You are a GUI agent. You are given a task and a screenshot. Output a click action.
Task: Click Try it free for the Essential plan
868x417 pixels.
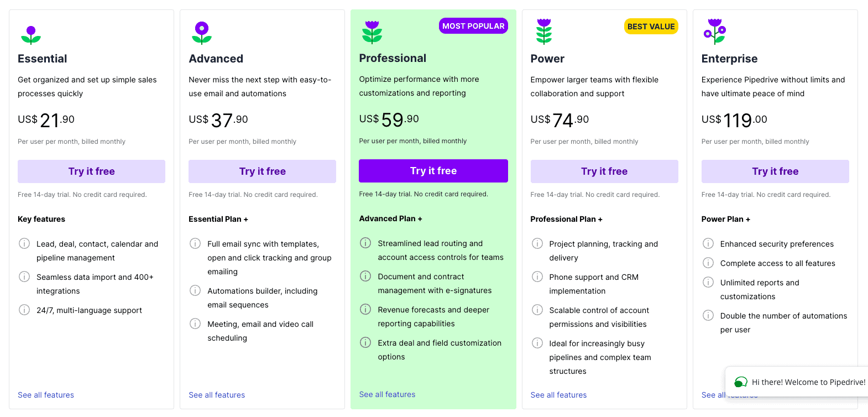pyautogui.click(x=91, y=171)
